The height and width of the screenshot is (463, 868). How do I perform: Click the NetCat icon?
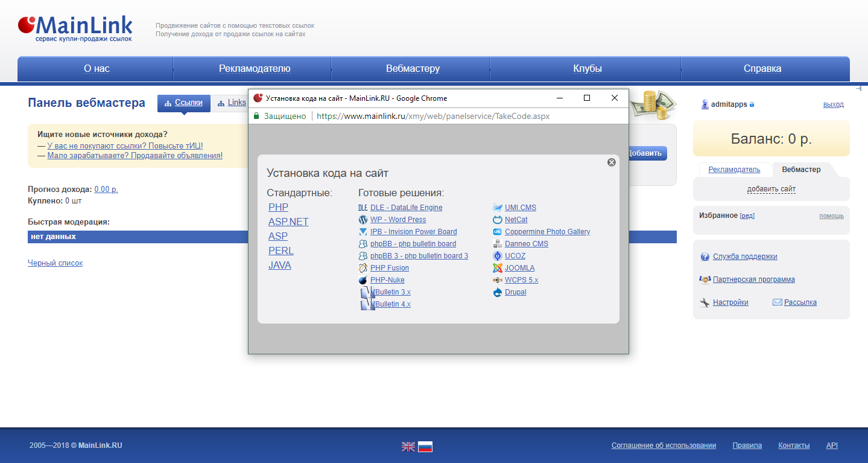[498, 220]
